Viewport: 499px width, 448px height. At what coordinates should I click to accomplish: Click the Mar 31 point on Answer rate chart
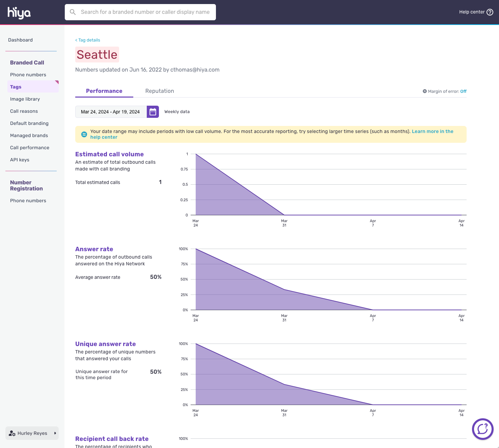(x=284, y=289)
